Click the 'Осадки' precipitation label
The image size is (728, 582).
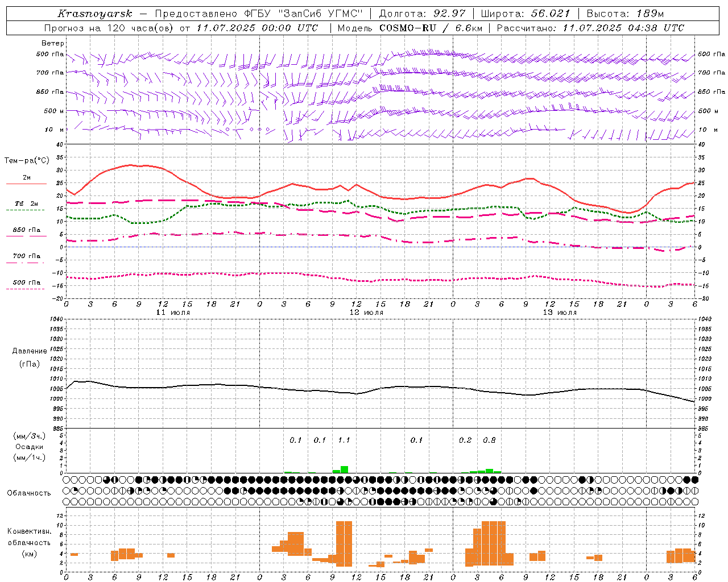click(x=30, y=447)
